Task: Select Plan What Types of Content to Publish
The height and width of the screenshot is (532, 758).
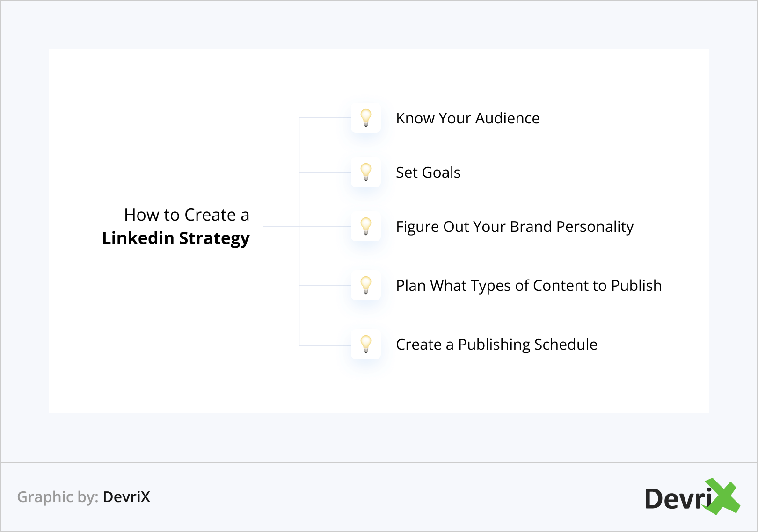Action: tap(529, 286)
